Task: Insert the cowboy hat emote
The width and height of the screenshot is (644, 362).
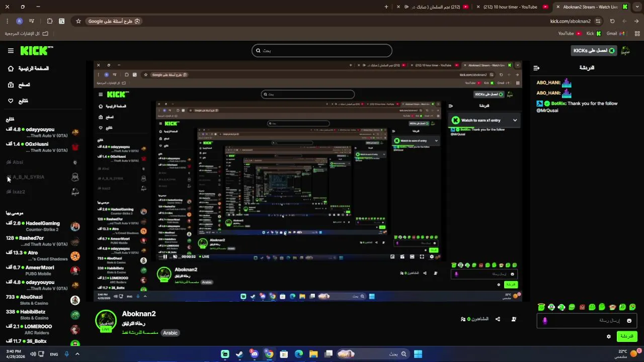Action: pos(612,307)
